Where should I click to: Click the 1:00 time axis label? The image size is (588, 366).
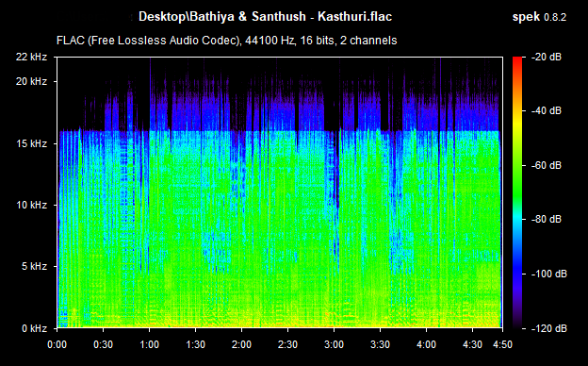149,344
